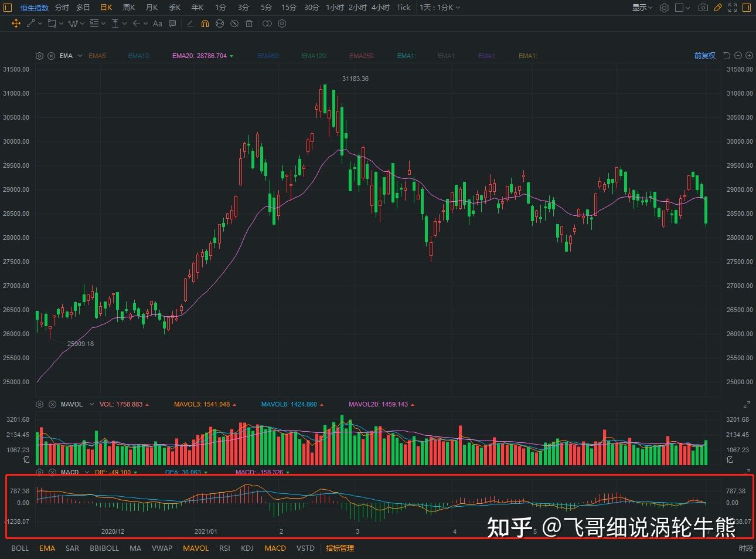Open 指标管理 indicator management
756x559 pixels.
point(339,548)
